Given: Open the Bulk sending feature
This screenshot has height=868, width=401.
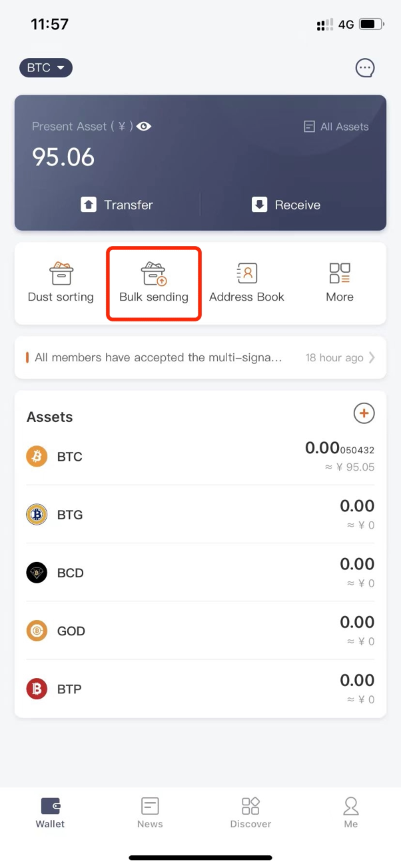Looking at the screenshot, I should point(153,282).
